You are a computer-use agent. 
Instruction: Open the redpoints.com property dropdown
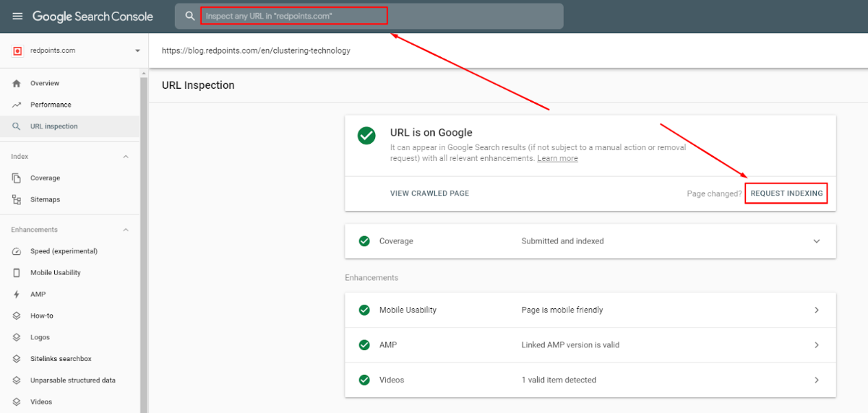(x=137, y=51)
